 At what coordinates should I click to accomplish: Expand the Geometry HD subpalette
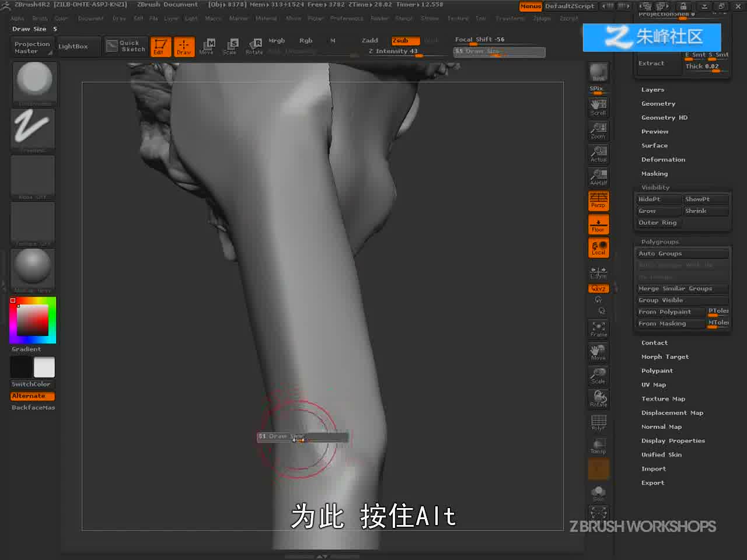coord(664,118)
